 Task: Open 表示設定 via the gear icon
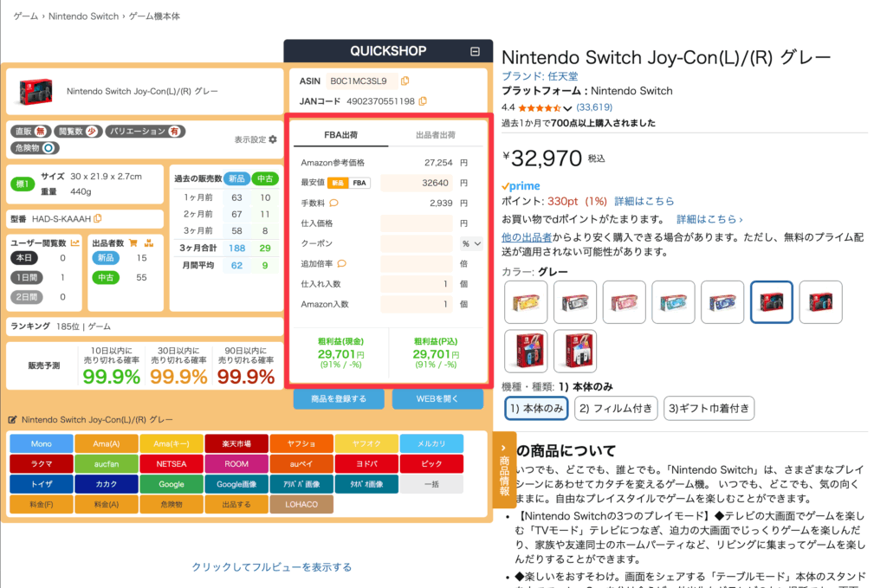[x=273, y=139]
